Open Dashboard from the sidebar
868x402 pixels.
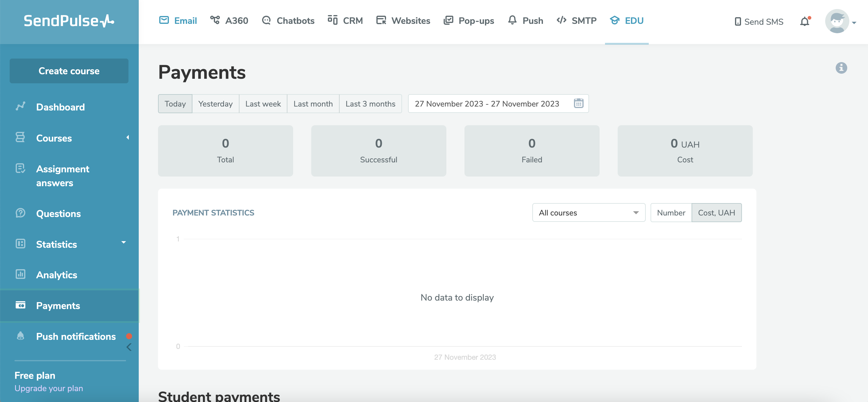click(60, 107)
